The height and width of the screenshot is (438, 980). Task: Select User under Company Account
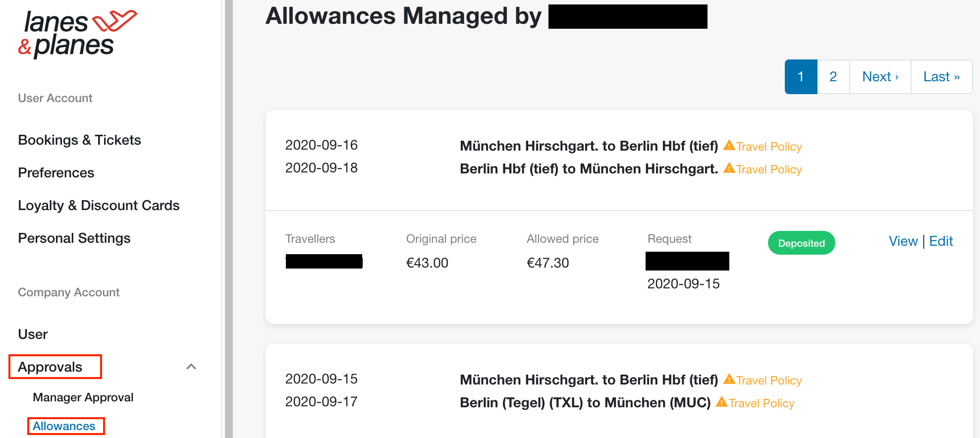33,334
